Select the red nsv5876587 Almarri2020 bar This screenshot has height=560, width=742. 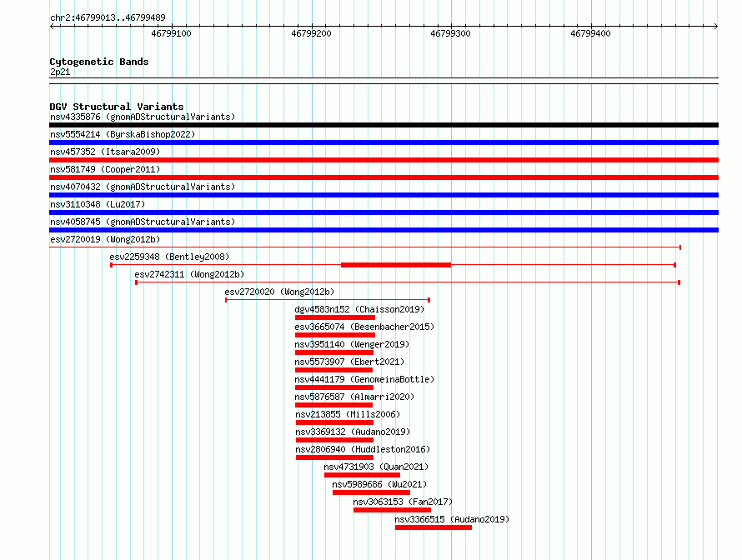[333, 405]
